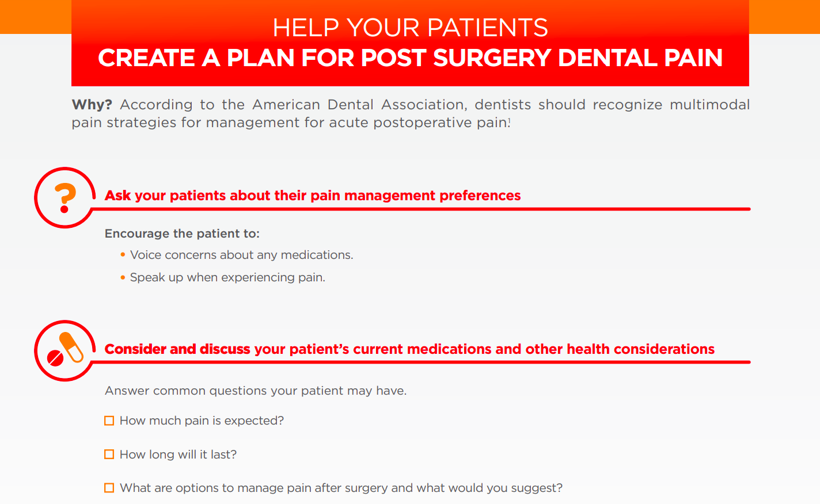820x504 pixels.
Task: Click the pills medication circle icon
Action: click(x=65, y=351)
